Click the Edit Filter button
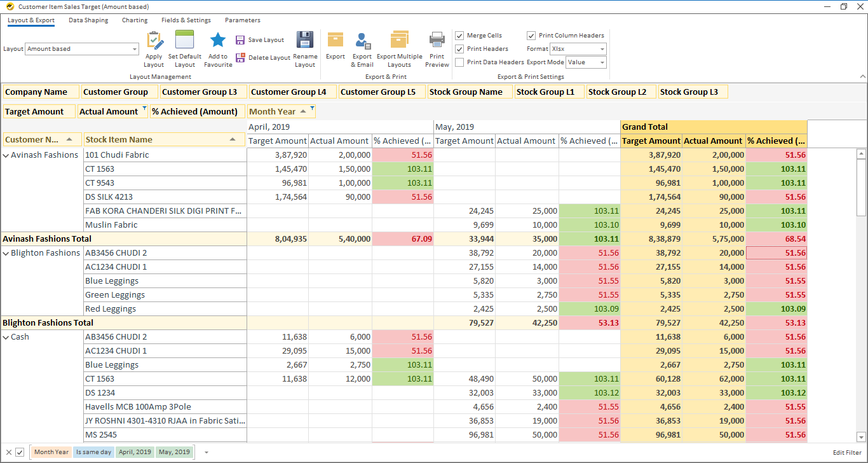This screenshot has height=463, width=868. click(x=847, y=453)
